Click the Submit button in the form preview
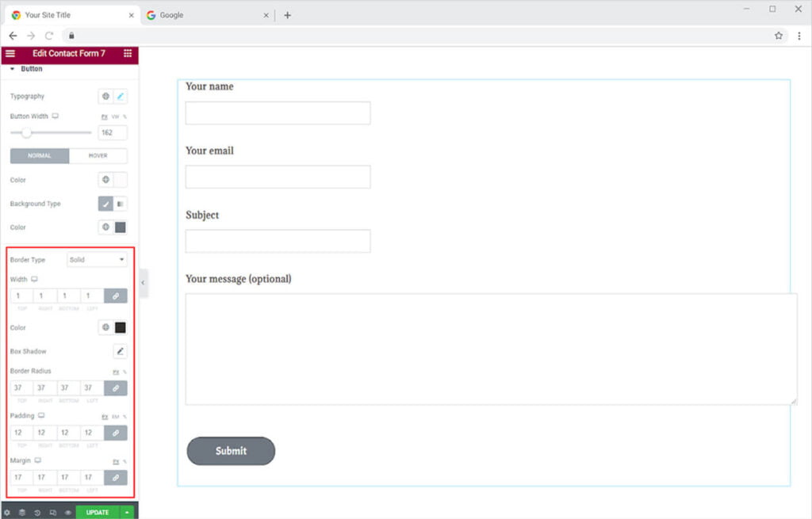The image size is (812, 519). pos(231,451)
